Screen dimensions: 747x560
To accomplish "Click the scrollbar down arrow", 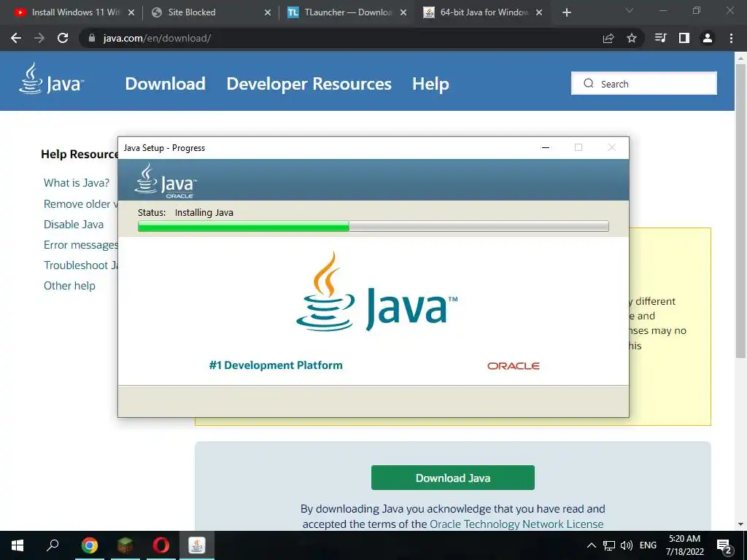I will click(740, 524).
